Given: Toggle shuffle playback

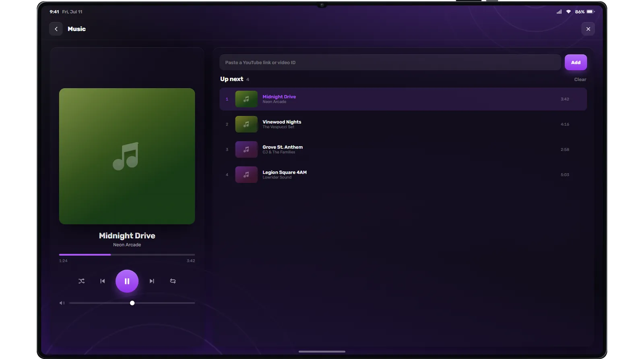Looking at the screenshot, I should click(x=81, y=281).
